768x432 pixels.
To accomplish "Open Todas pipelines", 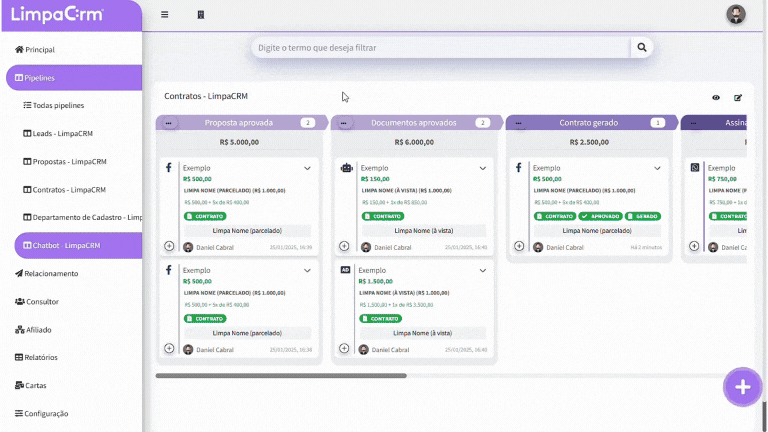I will (x=54, y=105).
